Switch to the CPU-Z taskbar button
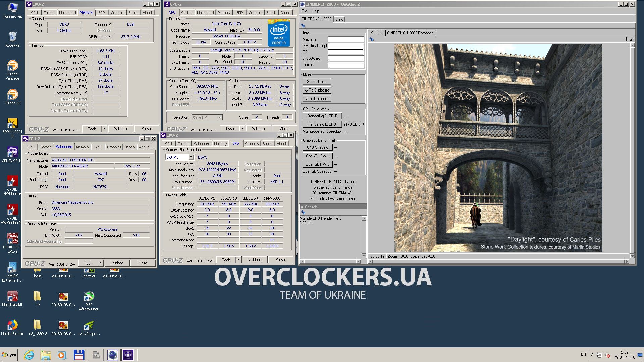This screenshot has width=644, height=362. pos(128,355)
